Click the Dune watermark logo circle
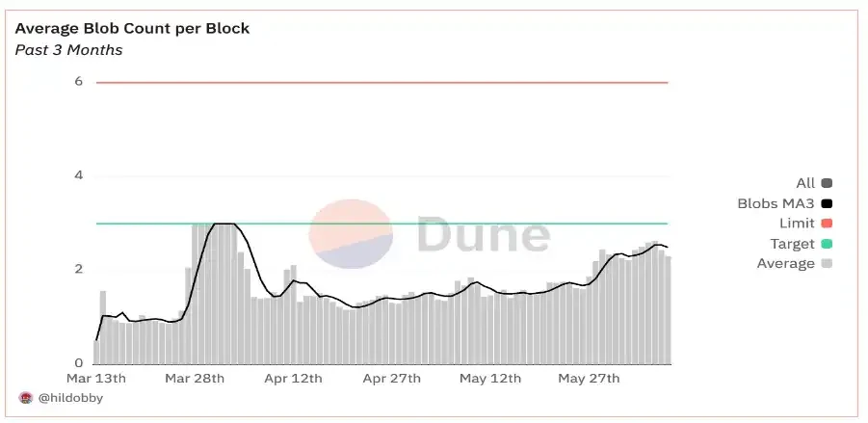 [351, 235]
